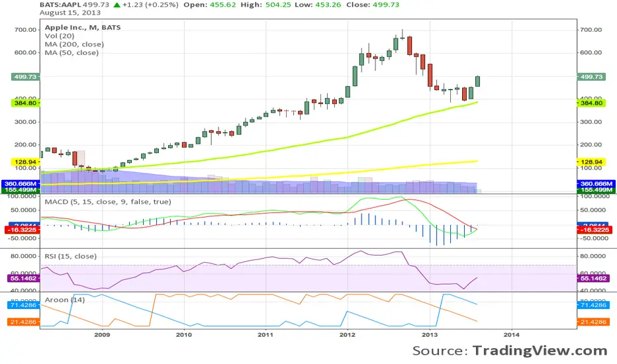Click the 2013 label on the time axis
This screenshot has height=364, width=617.
[430, 335]
